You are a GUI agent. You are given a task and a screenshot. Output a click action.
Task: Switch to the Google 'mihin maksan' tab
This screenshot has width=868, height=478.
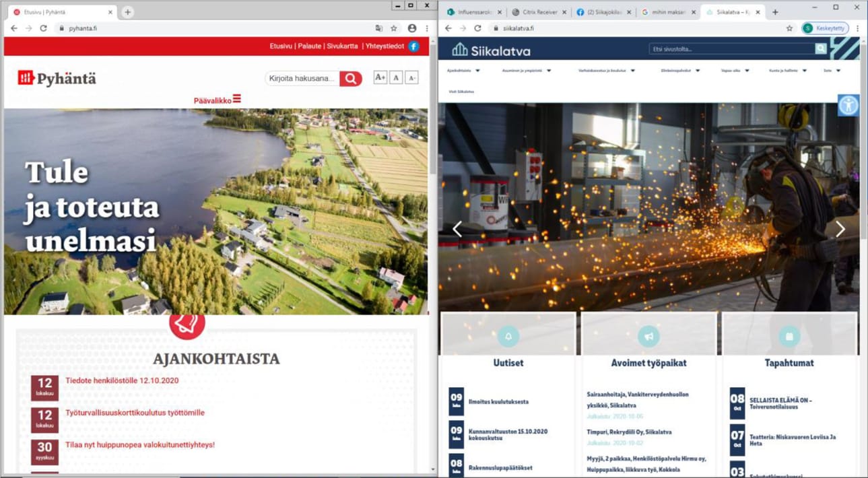point(667,12)
